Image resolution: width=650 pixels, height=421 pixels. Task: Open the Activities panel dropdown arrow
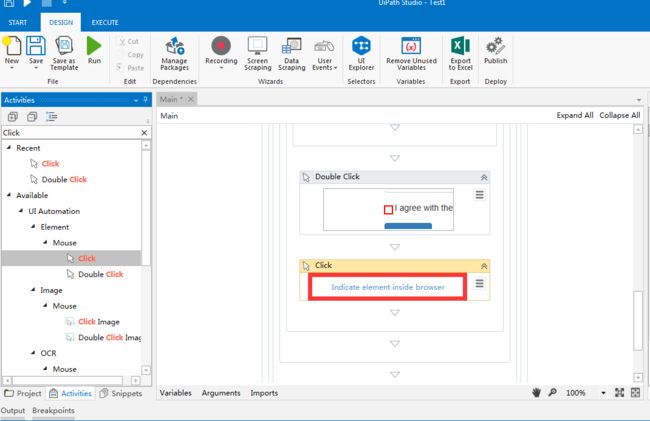click(136, 100)
